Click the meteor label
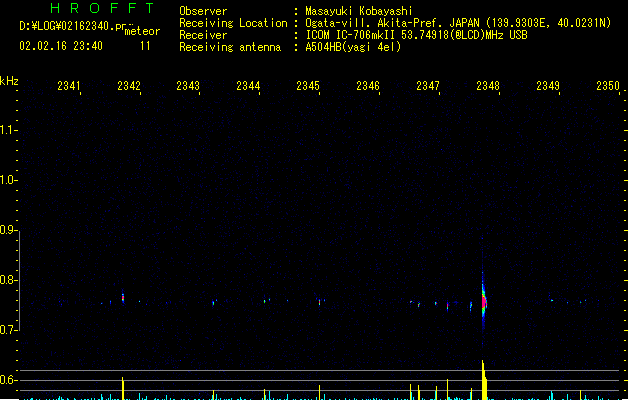Viewport: 629px width, 400px height. click(x=142, y=31)
